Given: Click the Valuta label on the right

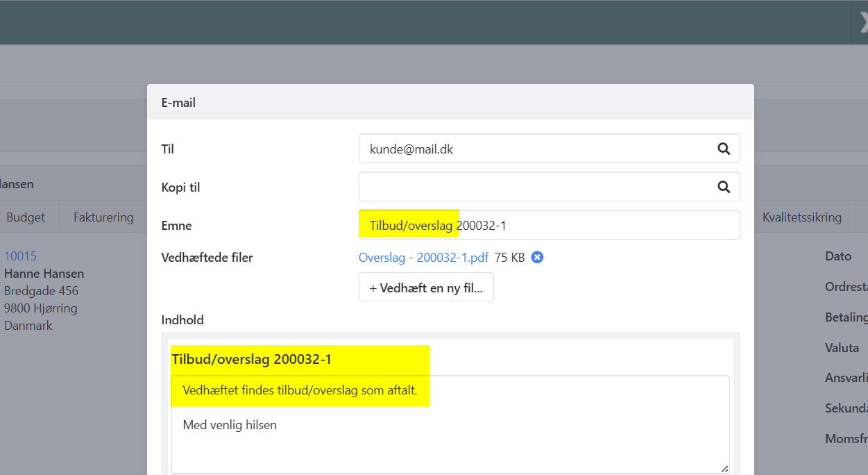Looking at the screenshot, I should [x=842, y=348].
